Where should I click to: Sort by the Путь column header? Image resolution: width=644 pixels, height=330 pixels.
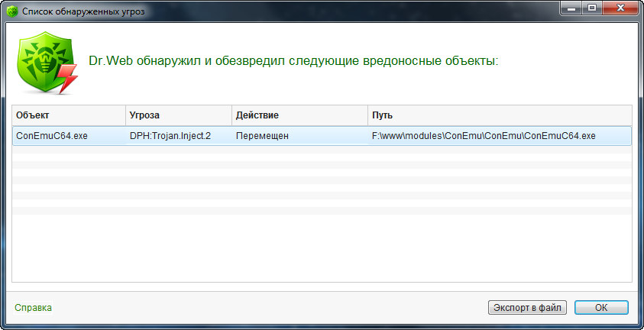(x=500, y=115)
